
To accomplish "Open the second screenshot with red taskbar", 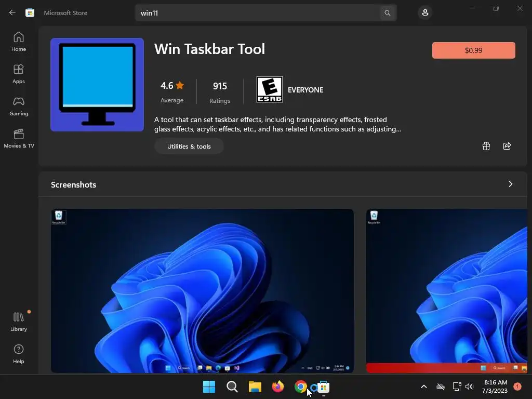I will coord(447,291).
